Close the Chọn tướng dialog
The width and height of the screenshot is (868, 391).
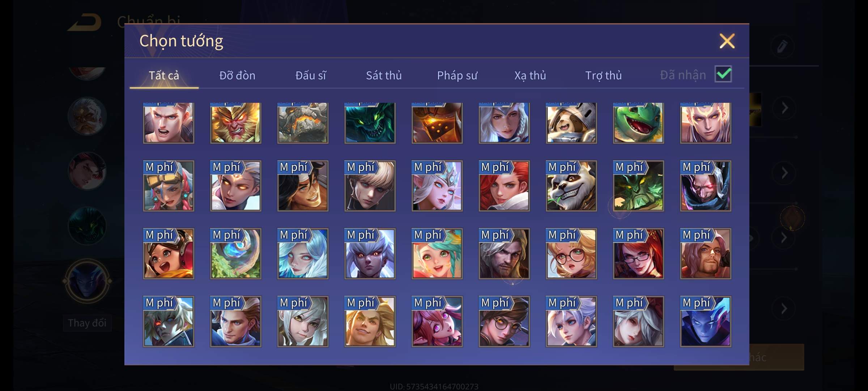pyautogui.click(x=727, y=41)
